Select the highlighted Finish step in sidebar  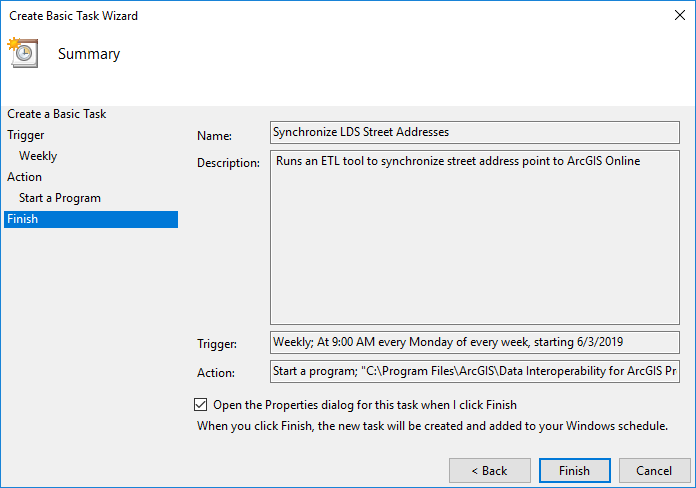tap(91, 219)
